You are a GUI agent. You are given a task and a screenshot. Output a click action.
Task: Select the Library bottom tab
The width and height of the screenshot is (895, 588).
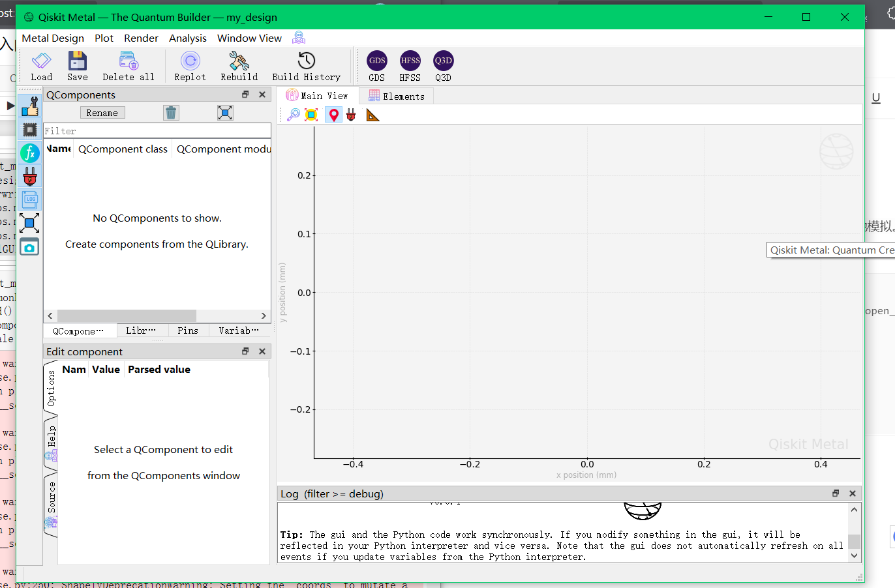pyautogui.click(x=141, y=331)
